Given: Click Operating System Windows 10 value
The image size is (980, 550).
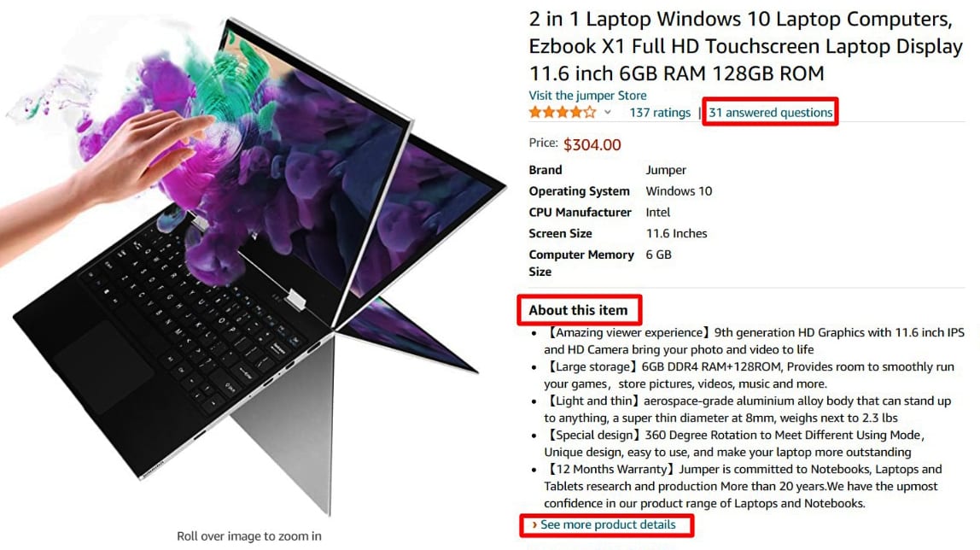Looking at the screenshot, I should tap(679, 191).
